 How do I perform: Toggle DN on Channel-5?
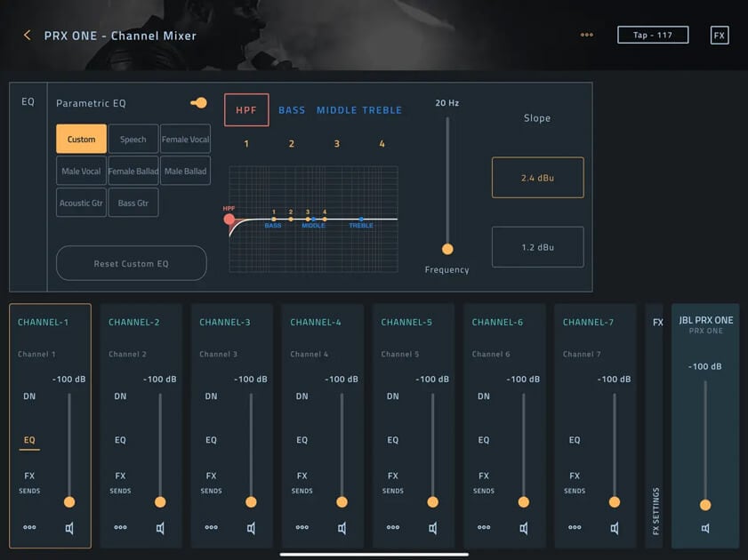(393, 396)
